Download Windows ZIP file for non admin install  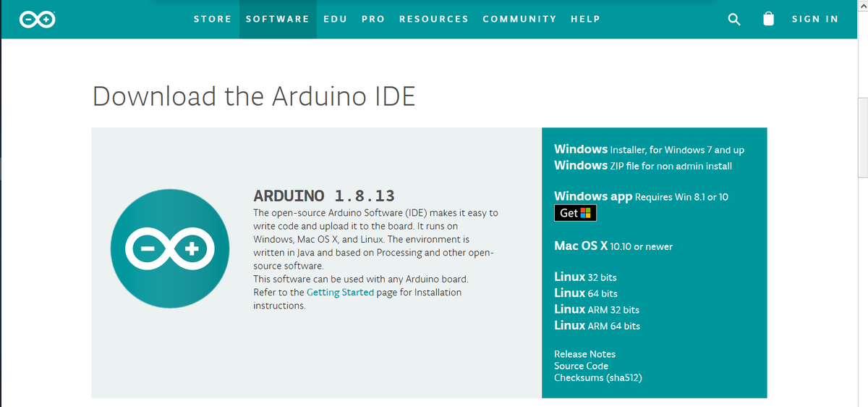[x=643, y=166]
